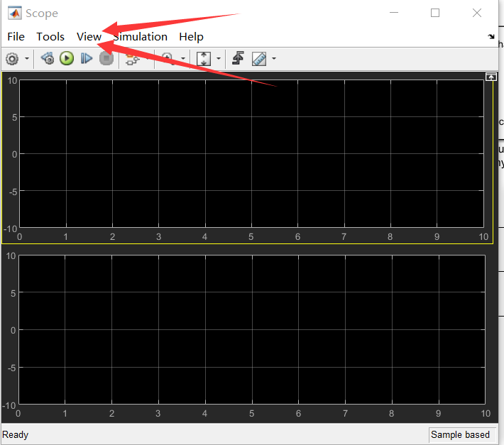Toggle the Cursor Measurements ruler icon
This screenshot has height=445, width=504.
coord(259,59)
